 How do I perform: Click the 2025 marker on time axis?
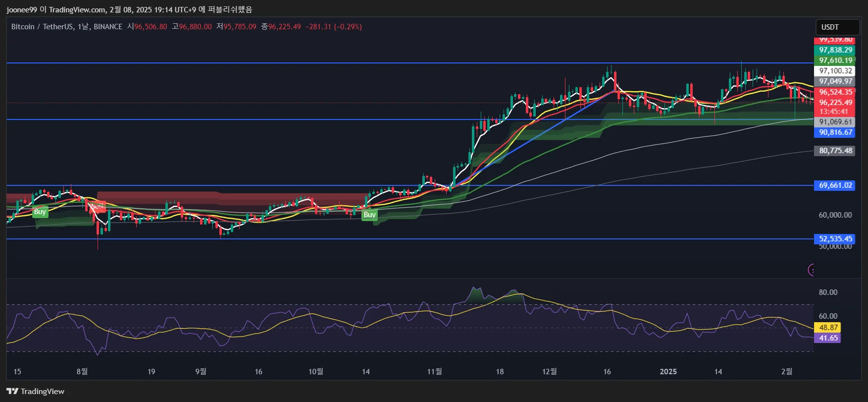(x=668, y=372)
